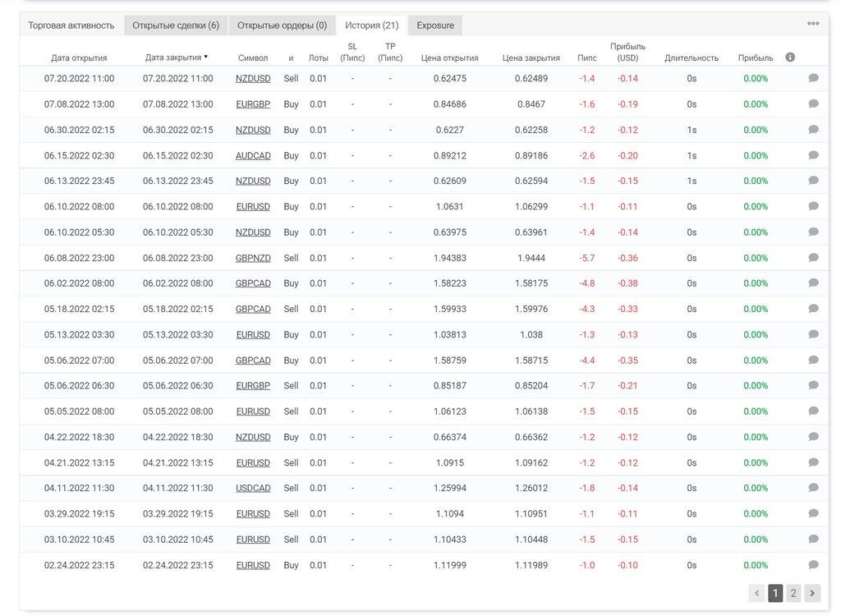Open Торговая активность tab
The height and width of the screenshot is (616, 841).
point(71,25)
